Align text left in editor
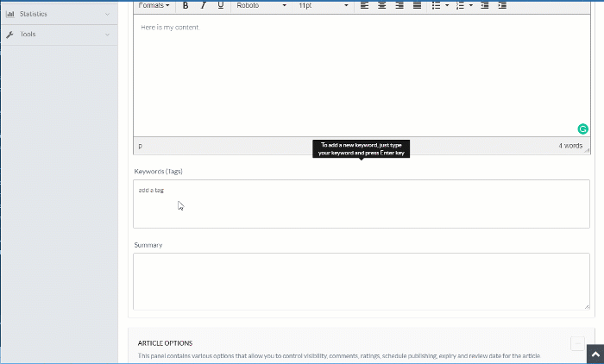Screen dimensions: 604x364 tap(364, 5)
